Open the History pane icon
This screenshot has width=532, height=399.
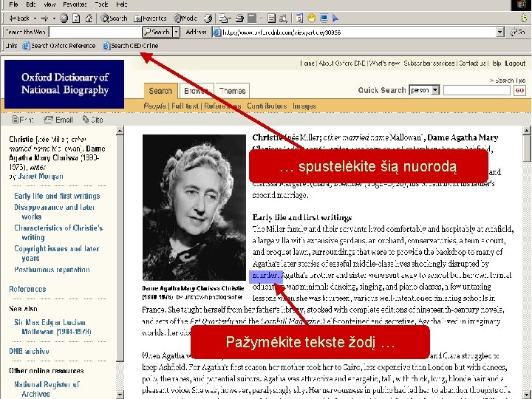pos(208,18)
